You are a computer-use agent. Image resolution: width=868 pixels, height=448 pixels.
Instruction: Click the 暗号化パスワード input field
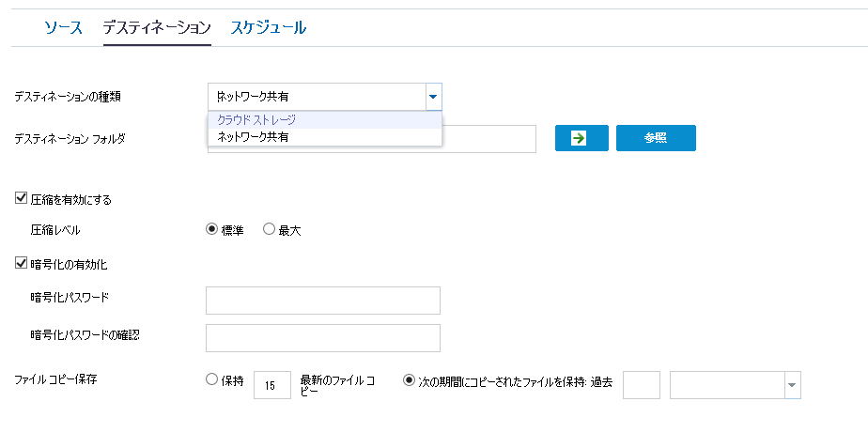(x=323, y=301)
